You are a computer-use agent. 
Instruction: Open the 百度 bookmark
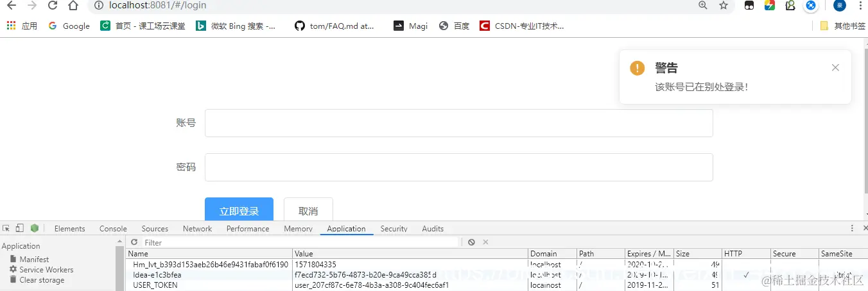click(454, 26)
